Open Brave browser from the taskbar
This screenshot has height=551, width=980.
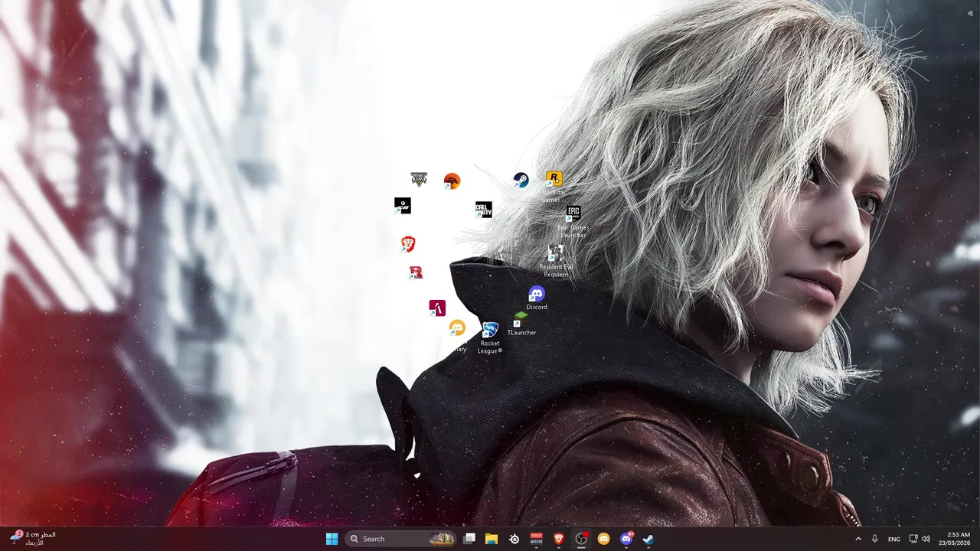(559, 539)
